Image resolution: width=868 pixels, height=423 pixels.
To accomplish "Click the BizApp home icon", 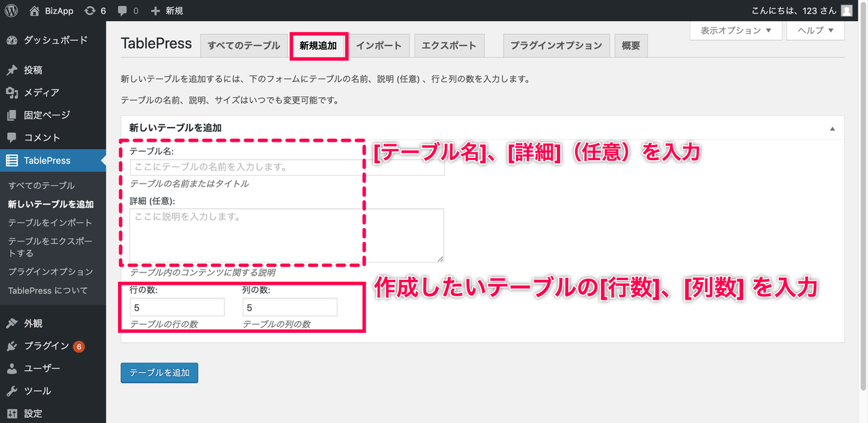I will pos(35,11).
